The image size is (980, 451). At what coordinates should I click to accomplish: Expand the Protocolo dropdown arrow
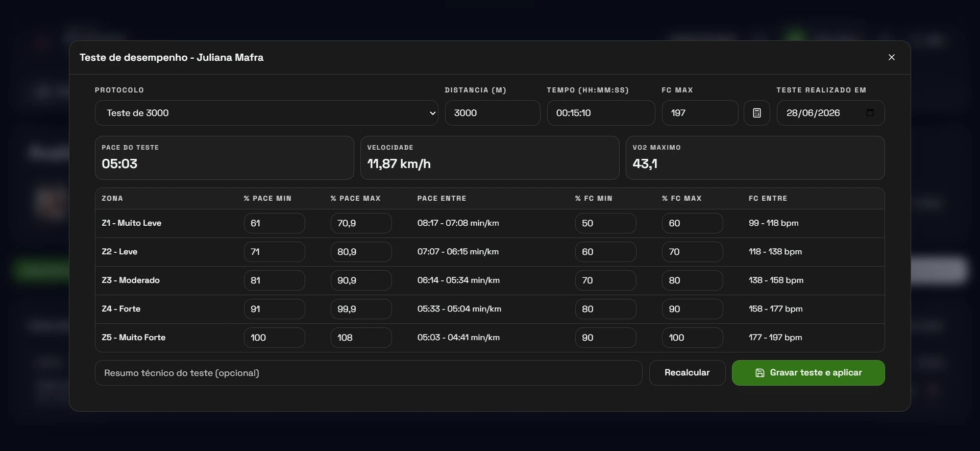pyautogui.click(x=432, y=113)
